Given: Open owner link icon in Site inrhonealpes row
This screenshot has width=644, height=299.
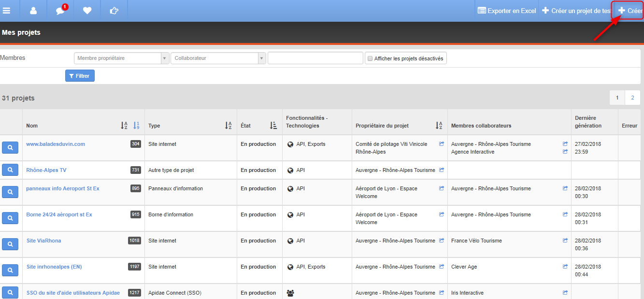Looking at the screenshot, I should click(441, 267).
